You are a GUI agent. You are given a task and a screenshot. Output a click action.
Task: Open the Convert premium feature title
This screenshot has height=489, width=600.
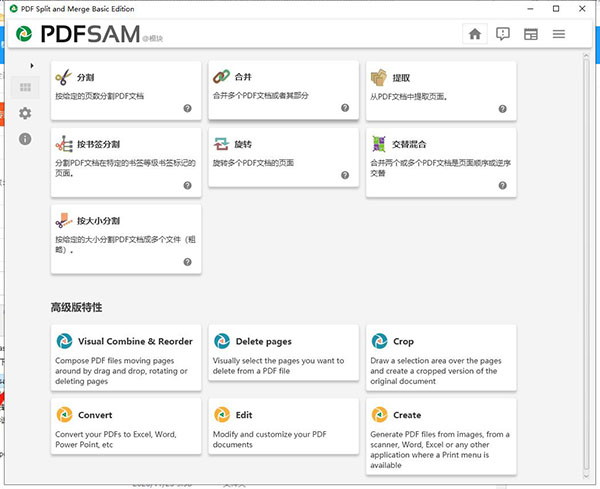(95, 415)
